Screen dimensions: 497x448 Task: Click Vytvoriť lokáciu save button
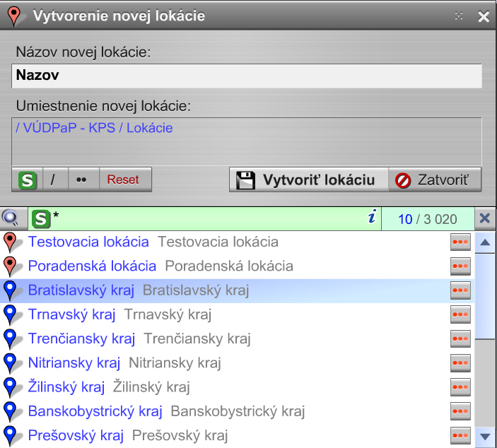[x=309, y=179]
